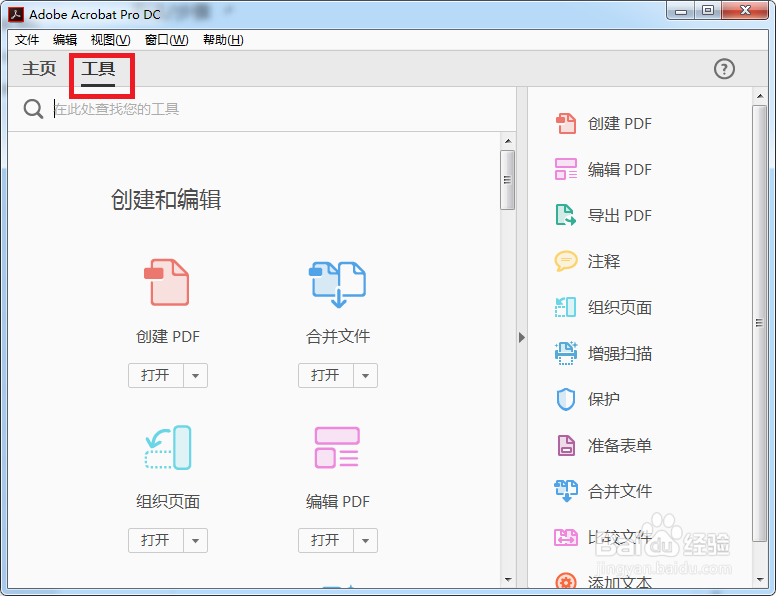The width and height of the screenshot is (776, 596).
Task: Click 打开 button under 创建 PDF
Action: pyautogui.click(x=155, y=376)
